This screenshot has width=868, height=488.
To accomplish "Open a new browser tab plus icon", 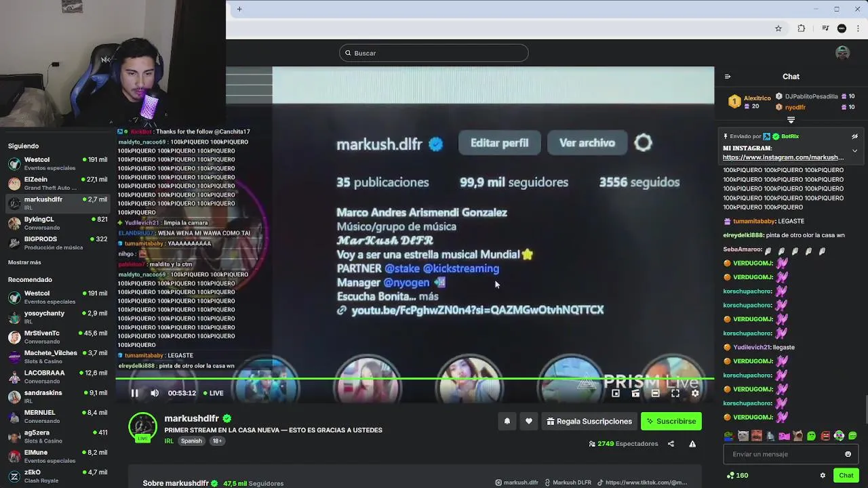I will coord(239,9).
